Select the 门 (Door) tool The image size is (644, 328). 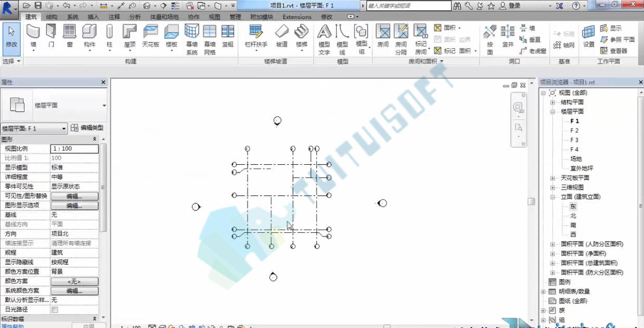click(51, 36)
